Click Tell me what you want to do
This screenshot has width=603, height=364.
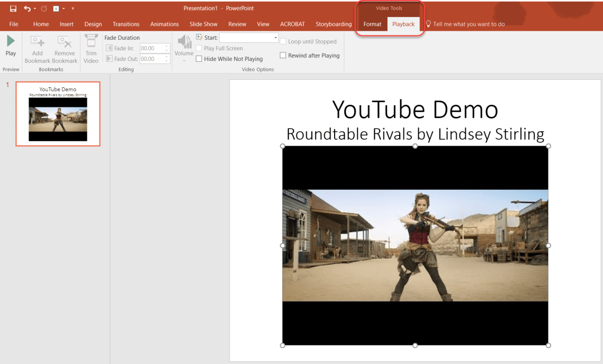466,24
